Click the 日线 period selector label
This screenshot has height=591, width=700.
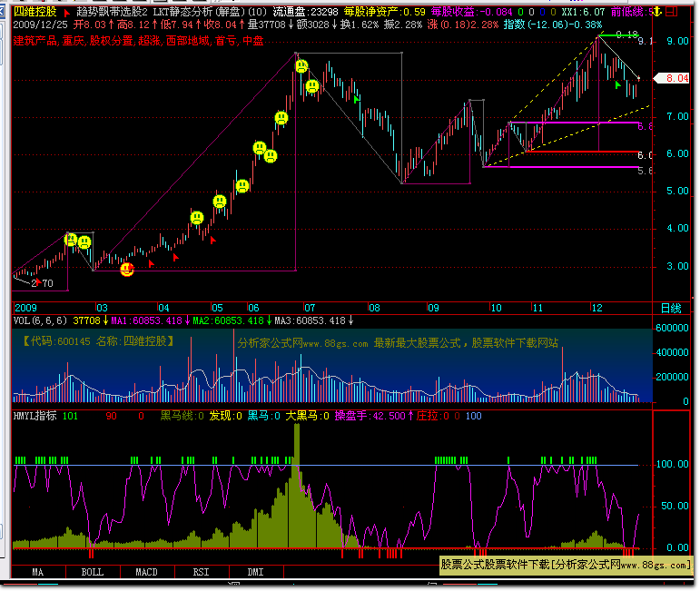[670, 308]
